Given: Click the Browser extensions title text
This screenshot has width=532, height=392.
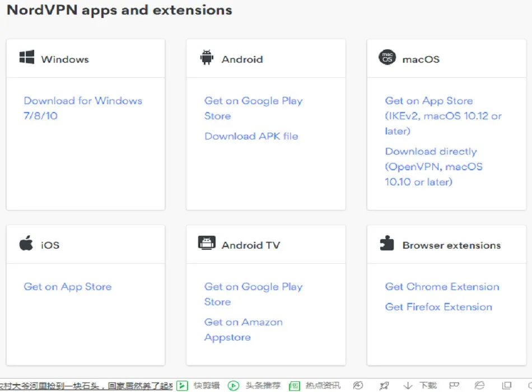Looking at the screenshot, I should pos(451,245).
